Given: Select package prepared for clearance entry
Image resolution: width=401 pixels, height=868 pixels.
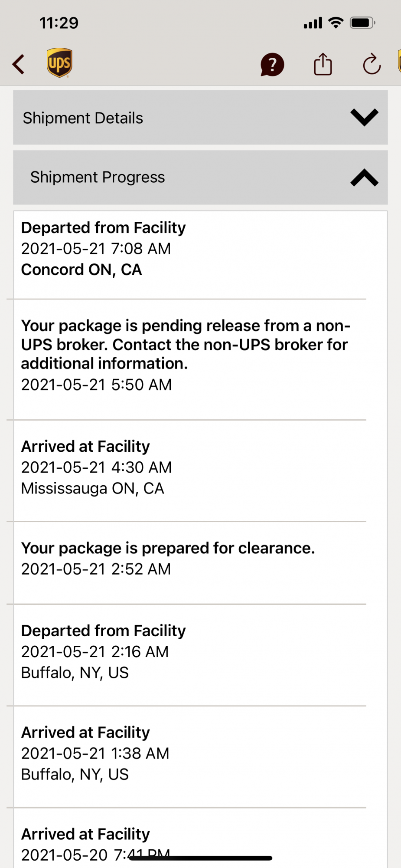Looking at the screenshot, I should click(168, 558).
